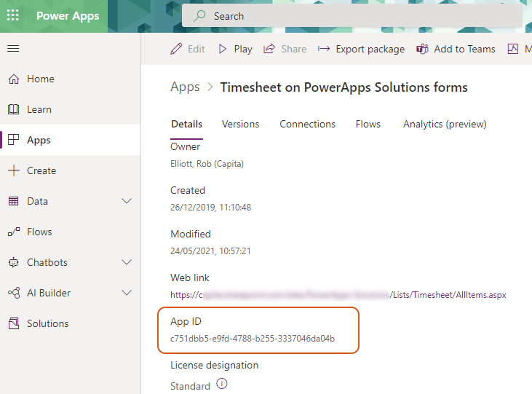The height and width of the screenshot is (394, 532).
Task: Click the search magnifier icon
Action: 199,15
